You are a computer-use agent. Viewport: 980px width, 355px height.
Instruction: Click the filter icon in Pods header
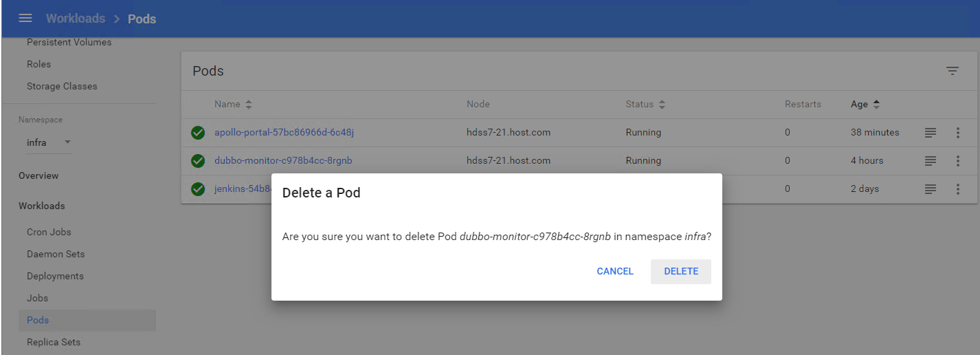(x=952, y=71)
